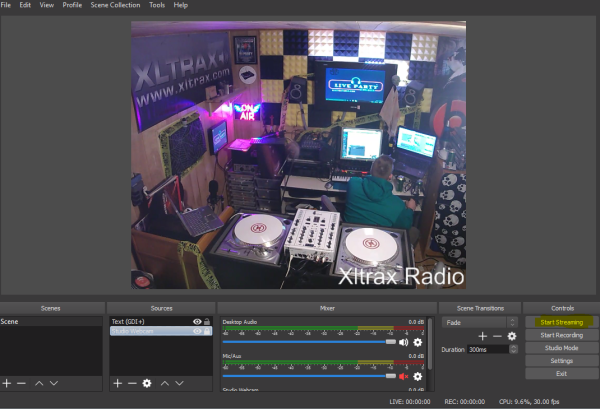Toggle lock on the Studio Webcam source
The image size is (600, 409).
click(x=207, y=331)
